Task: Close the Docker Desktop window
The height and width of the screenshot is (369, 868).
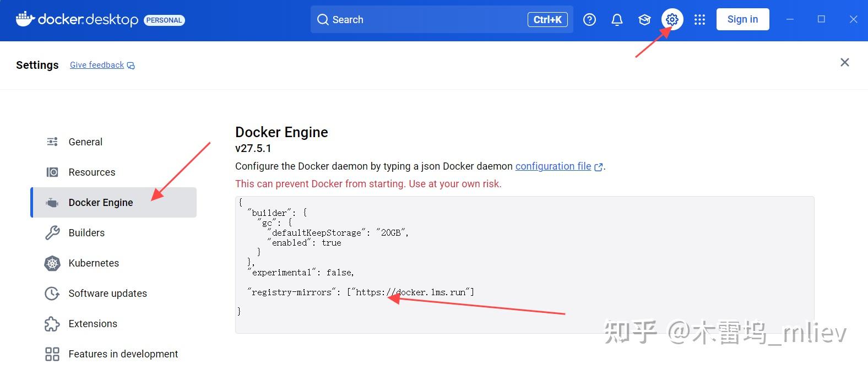Action: coord(853,19)
